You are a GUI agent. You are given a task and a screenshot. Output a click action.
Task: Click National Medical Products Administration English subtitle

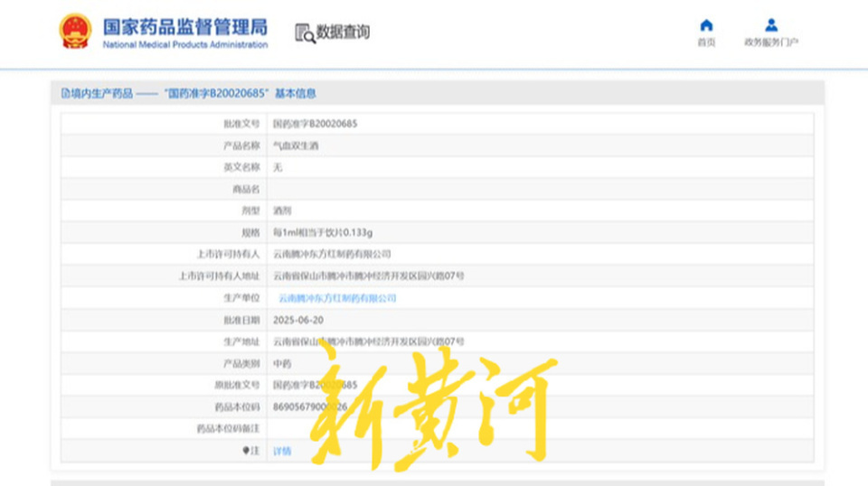point(184,45)
